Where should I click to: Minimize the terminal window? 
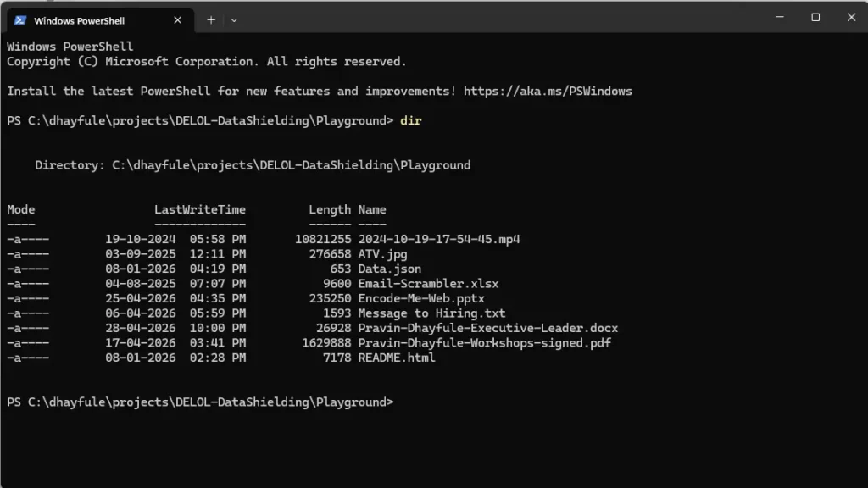pos(780,17)
